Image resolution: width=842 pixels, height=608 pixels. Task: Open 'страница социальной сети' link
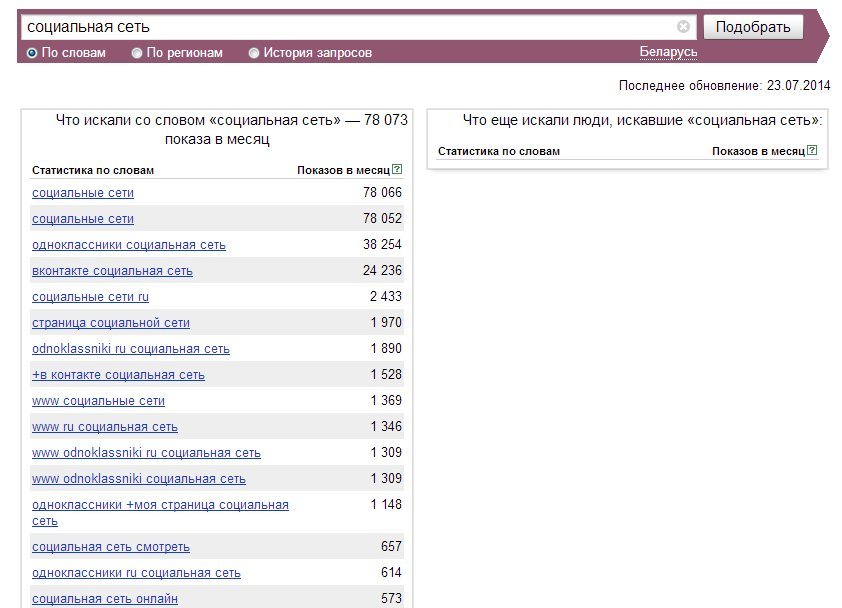click(x=111, y=323)
